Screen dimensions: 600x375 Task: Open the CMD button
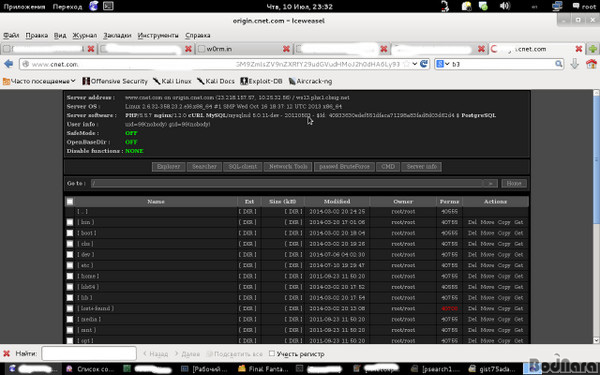[388, 166]
